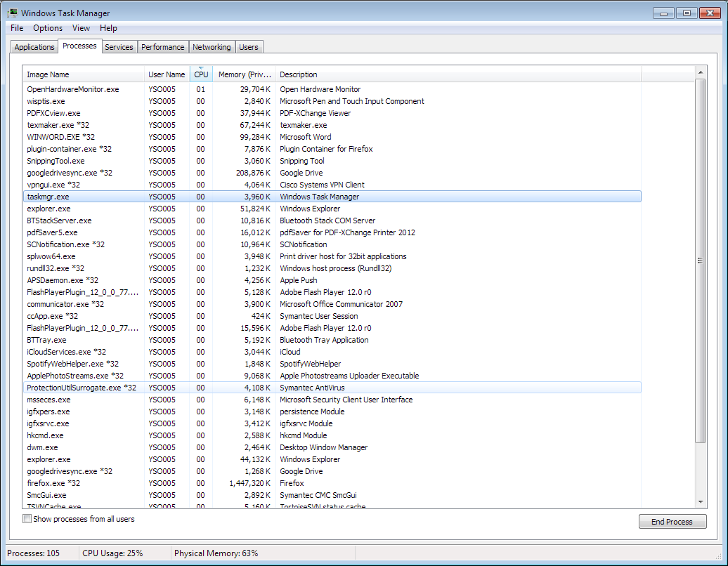This screenshot has height=566, width=728.
Task: Select ProtectionUtilSurrogate.exe *32 process
Action: coord(332,388)
